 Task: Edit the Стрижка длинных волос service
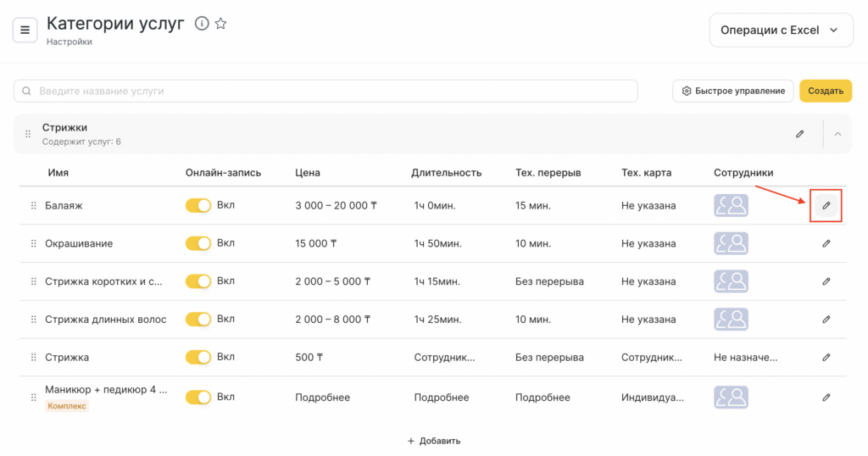[x=826, y=320]
